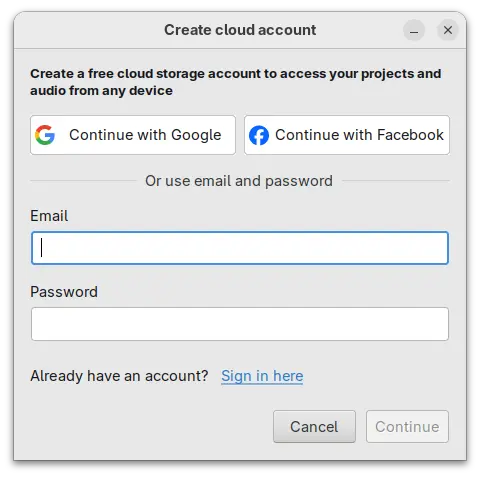The width and height of the screenshot is (480, 477).
Task: Click the Already have an account? text
Action: (x=119, y=376)
